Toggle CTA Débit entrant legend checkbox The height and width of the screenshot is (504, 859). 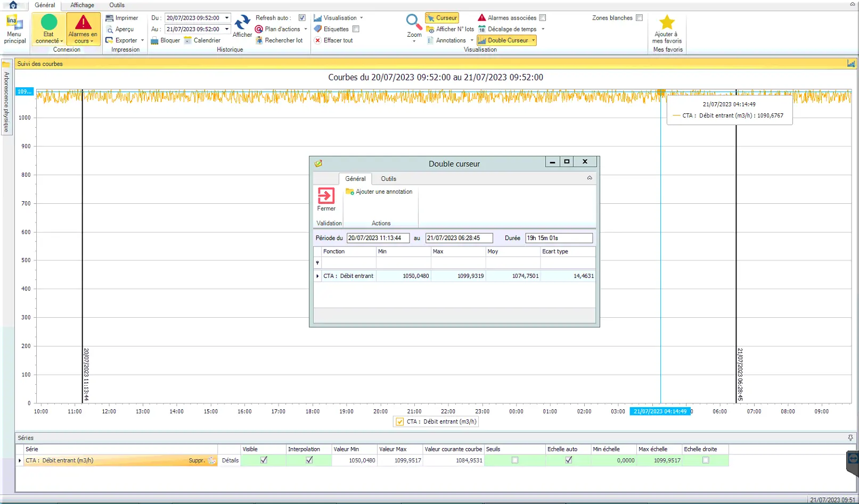tap(400, 422)
